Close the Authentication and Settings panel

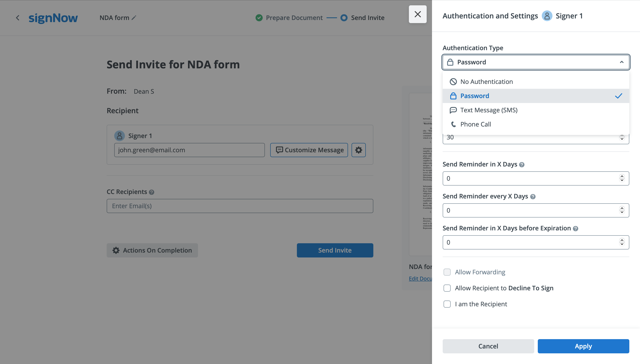418,14
